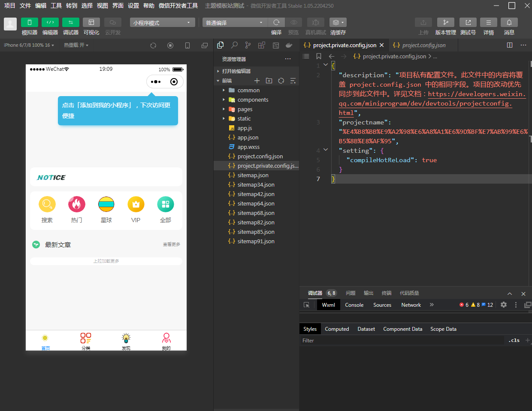The height and width of the screenshot is (411, 532).
Task: Click the compile refresh icon
Action: pyautogui.click(x=276, y=22)
